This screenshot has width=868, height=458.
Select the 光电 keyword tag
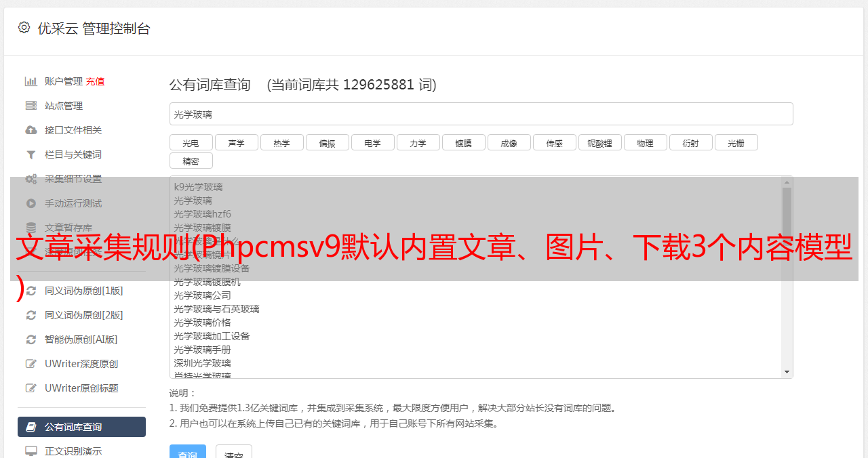click(x=191, y=143)
